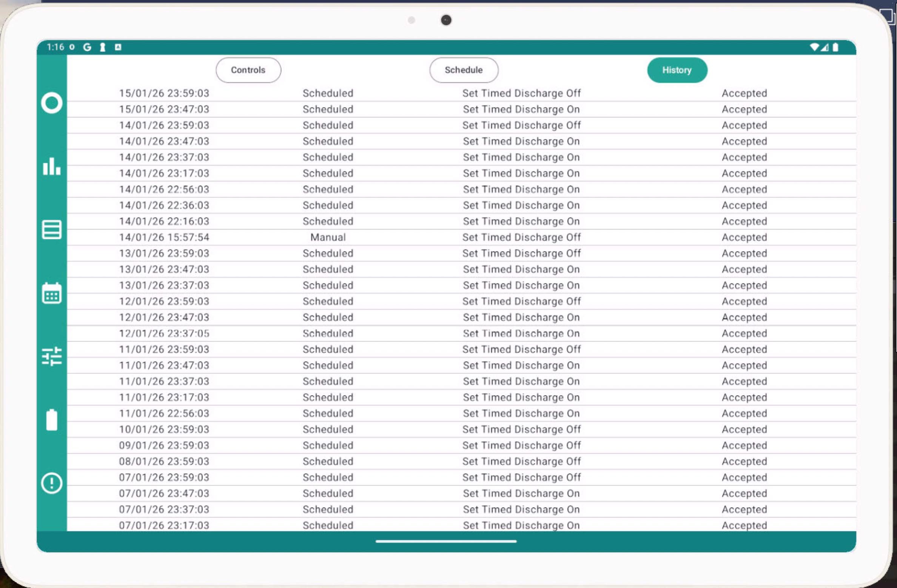This screenshot has height=588, width=897.
Task: Tap the Android home gesture bar
Action: [x=446, y=541]
